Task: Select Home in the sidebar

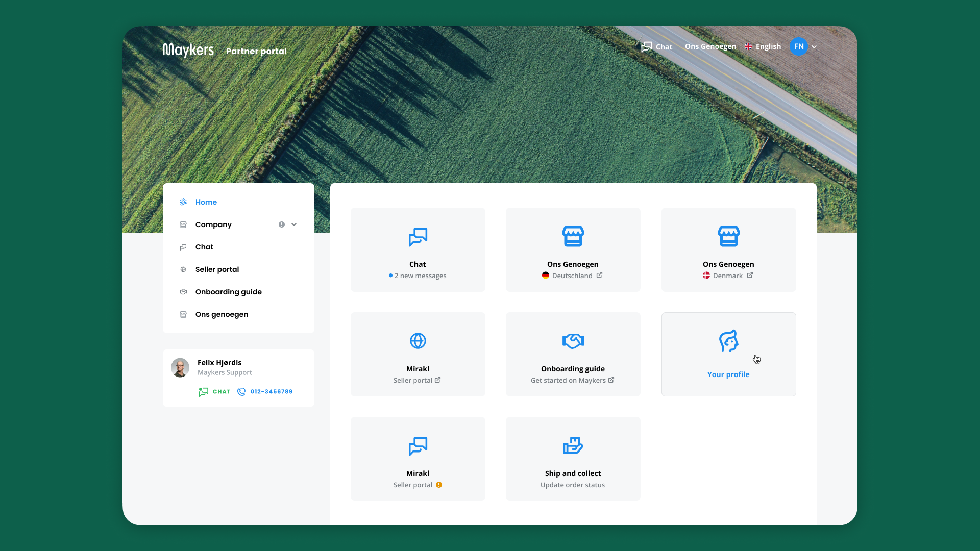Action: (x=206, y=202)
